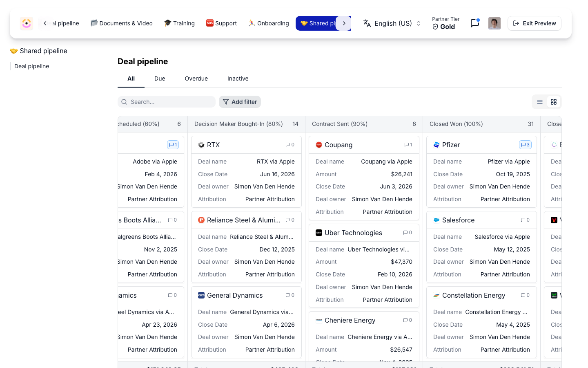Screen dimensions: 588x368
Task: Open Documents & Video tab
Action: pos(122,23)
